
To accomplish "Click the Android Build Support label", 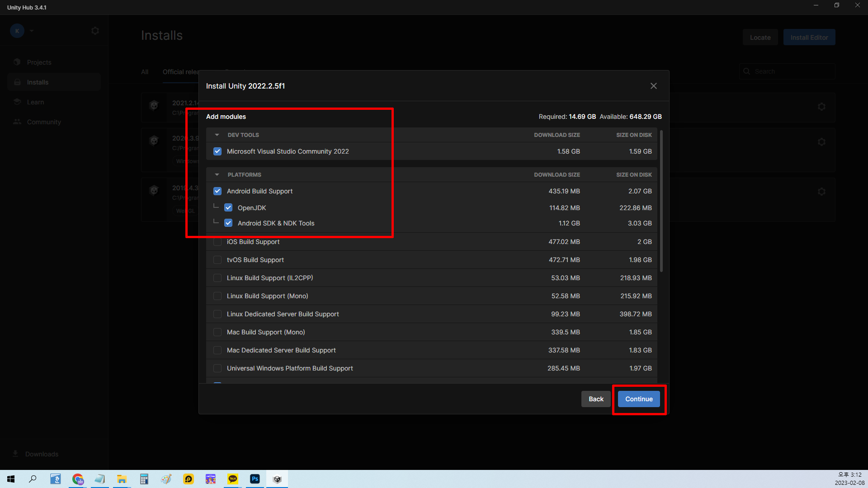I will [x=259, y=191].
